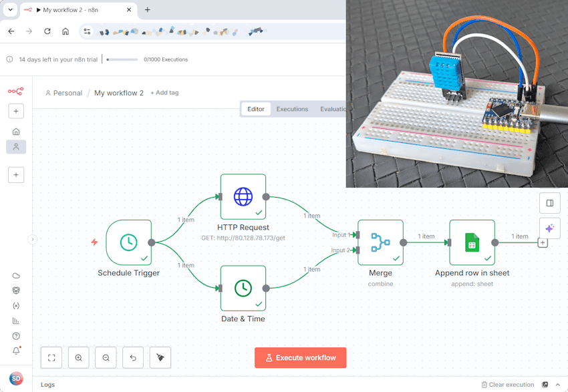
Task: Open the AI assistant sparkle button
Action: pyautogui.click(x=549, y=228)
